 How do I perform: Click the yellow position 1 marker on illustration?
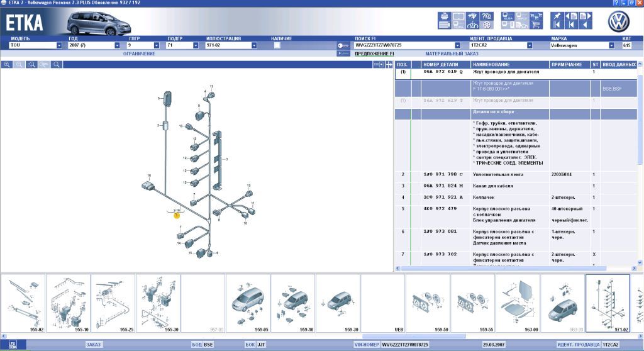pos(177,215)
